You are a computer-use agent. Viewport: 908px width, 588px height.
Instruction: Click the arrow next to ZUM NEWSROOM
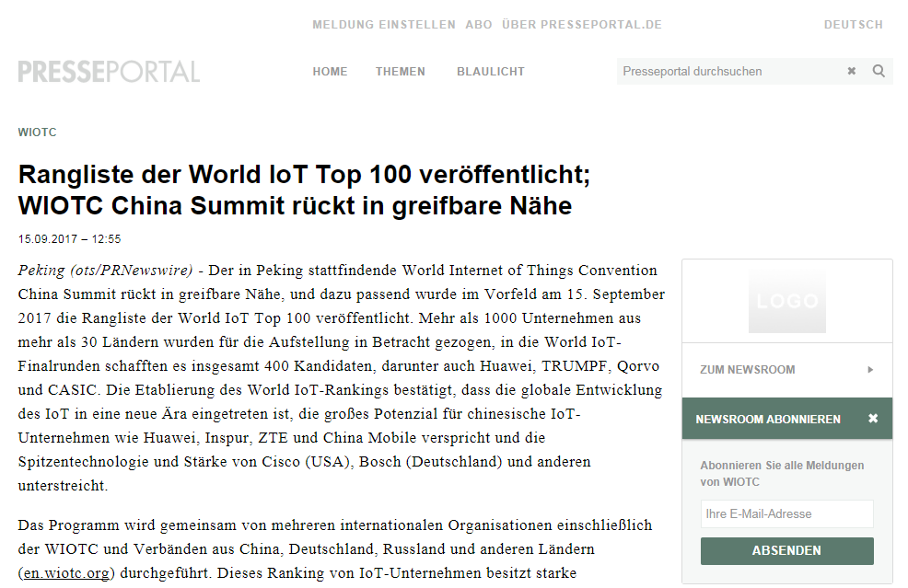tap(869, 369)
